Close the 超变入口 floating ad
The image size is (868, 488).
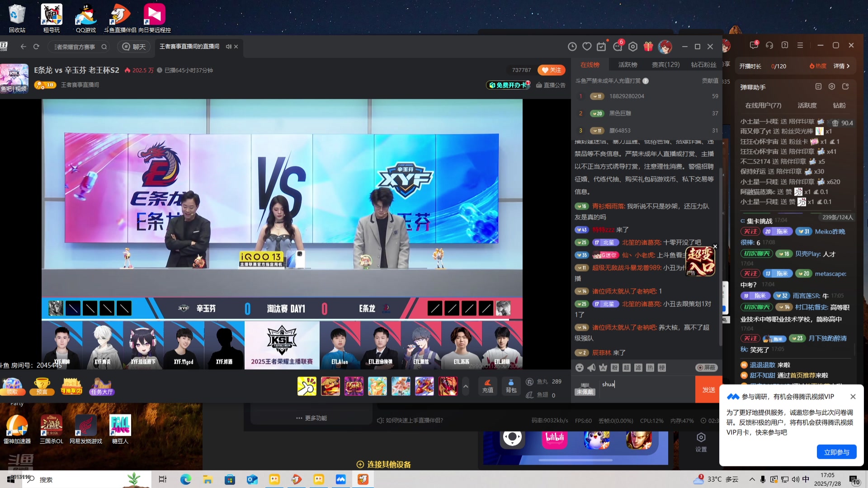pyautogui.click(x=715, y=247)
